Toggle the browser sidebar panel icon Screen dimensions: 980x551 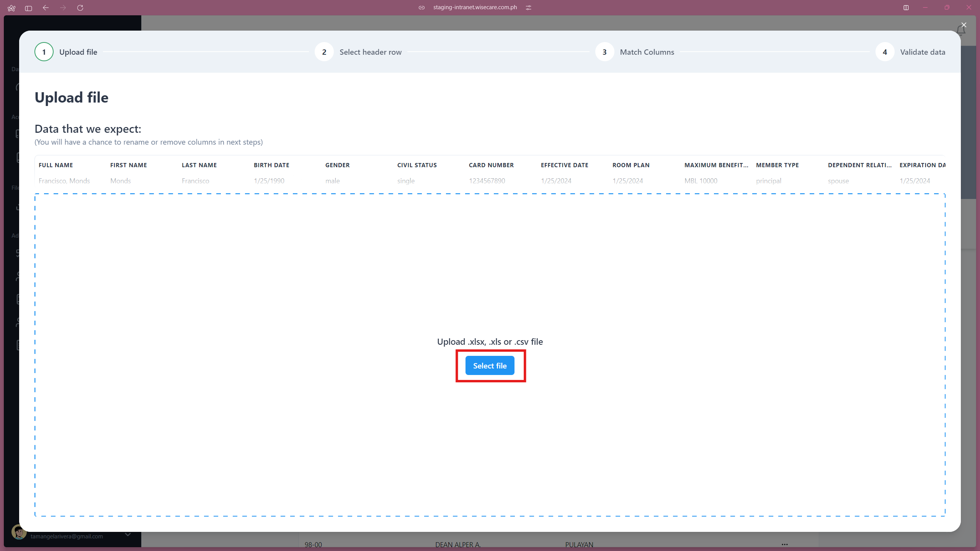(28, 8)
